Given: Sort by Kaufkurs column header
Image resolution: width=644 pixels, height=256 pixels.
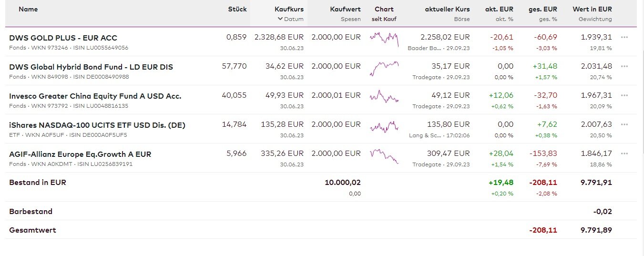Looking at the screenshot, I should 289,9.
